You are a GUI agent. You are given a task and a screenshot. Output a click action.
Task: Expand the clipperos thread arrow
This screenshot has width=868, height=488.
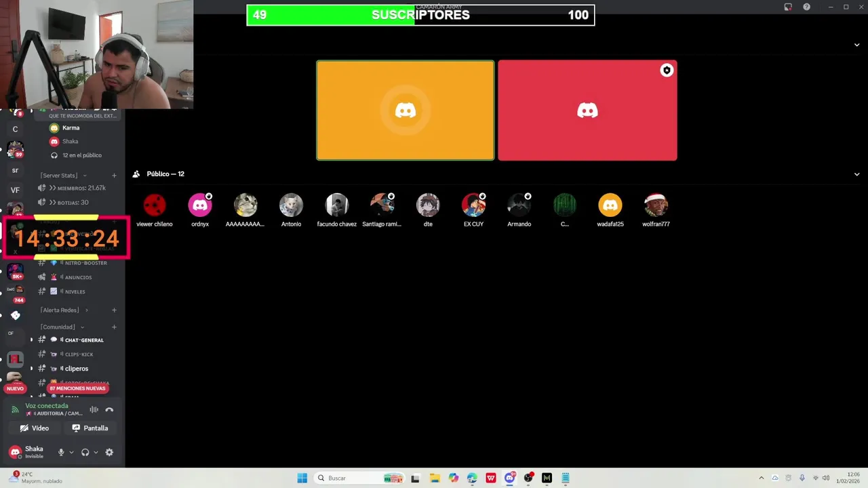pos(31,369)
